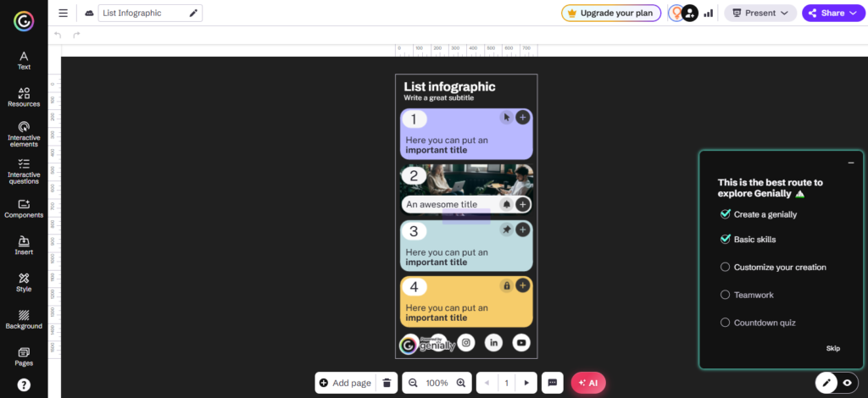Viewport: 868px width, 398px height.
Task: Select the List infographic heading text
Action: 449,86
